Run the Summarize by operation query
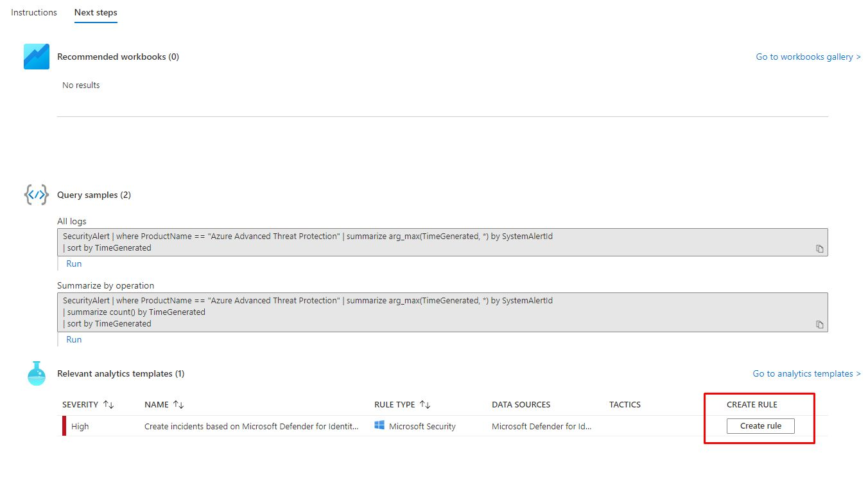Viewport: 868px width, 482px height. [74, 339]
